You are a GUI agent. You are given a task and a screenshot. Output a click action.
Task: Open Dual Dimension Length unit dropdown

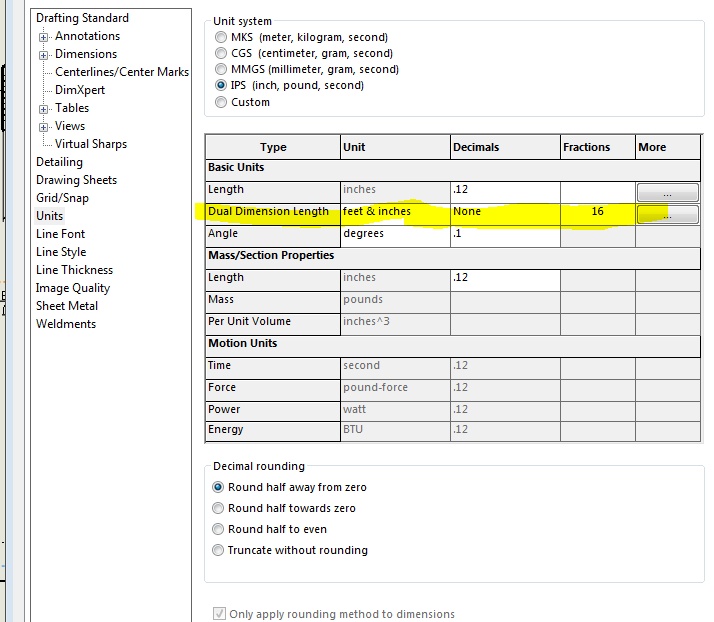pyautogui.click(x=395, y=214)
